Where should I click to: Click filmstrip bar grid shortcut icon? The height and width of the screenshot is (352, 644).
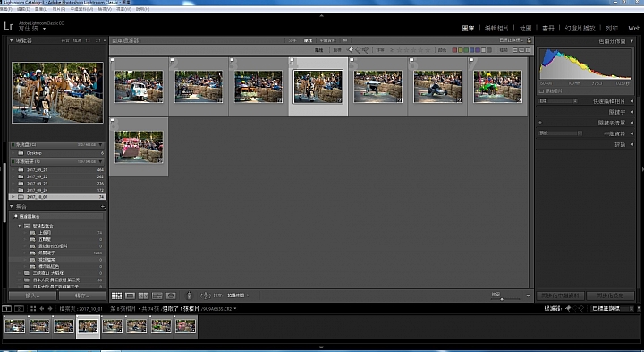click(33, 308)
